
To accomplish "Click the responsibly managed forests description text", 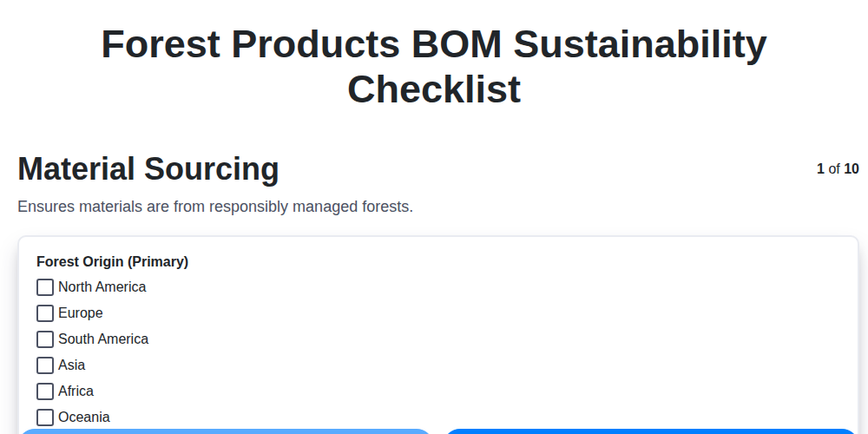I will tap(215, 207).
